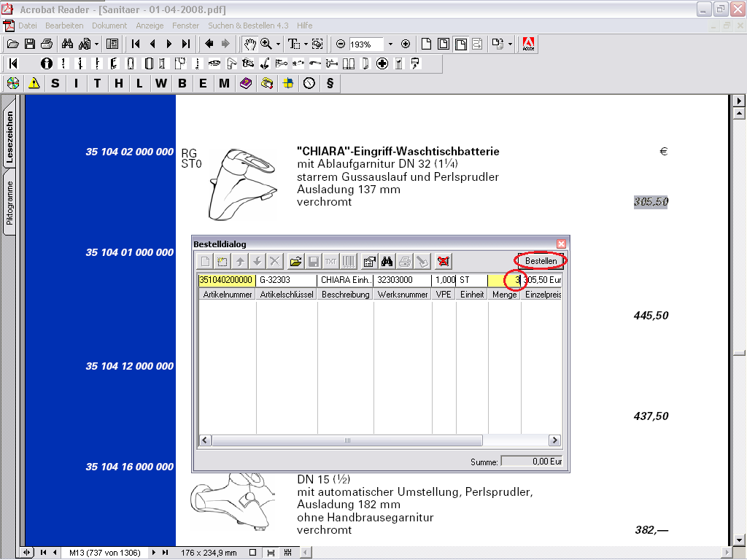The image size is (747, 560).
Task: Click the Artikelnummer field 351040200000
Action: 226,280
